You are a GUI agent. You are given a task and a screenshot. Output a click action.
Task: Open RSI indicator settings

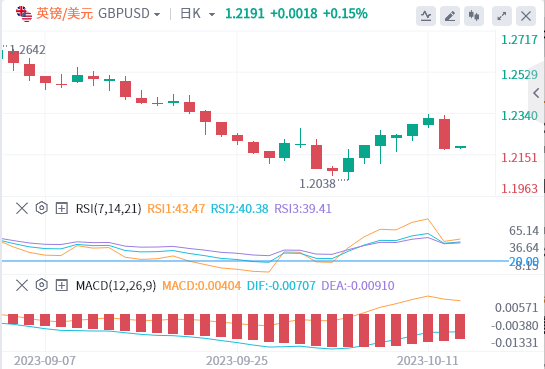[x=42, y=208]
